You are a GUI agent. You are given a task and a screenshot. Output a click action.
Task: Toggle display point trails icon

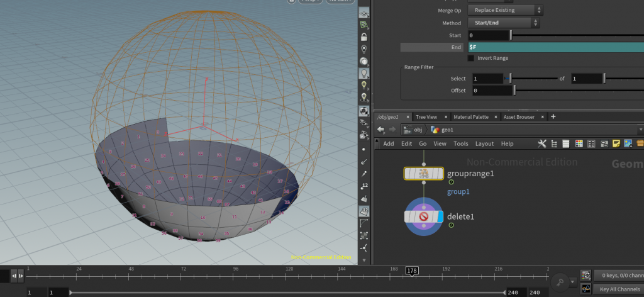click(364, 174)
